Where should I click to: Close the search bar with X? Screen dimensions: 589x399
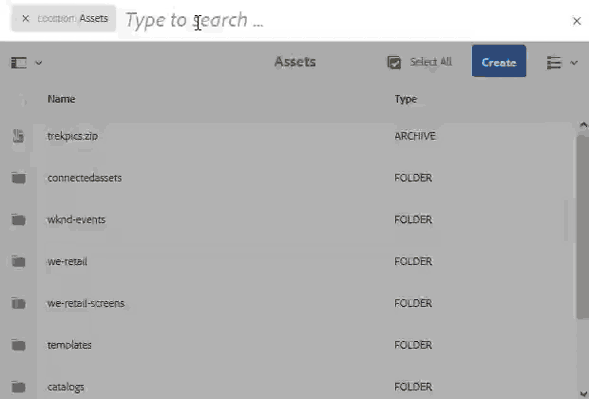point(577,21)
